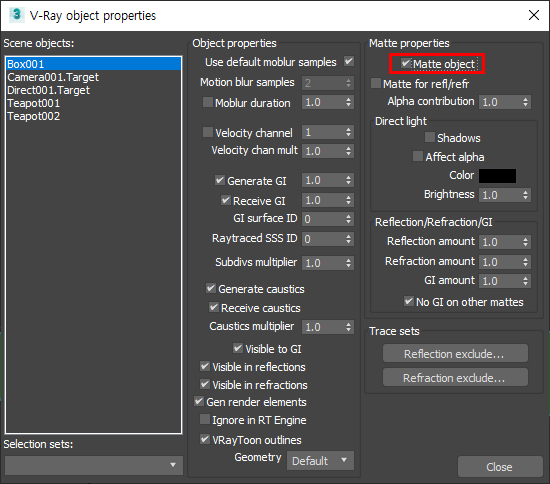
Task: Click Reflection amount value field
Action: coord(500,242)
